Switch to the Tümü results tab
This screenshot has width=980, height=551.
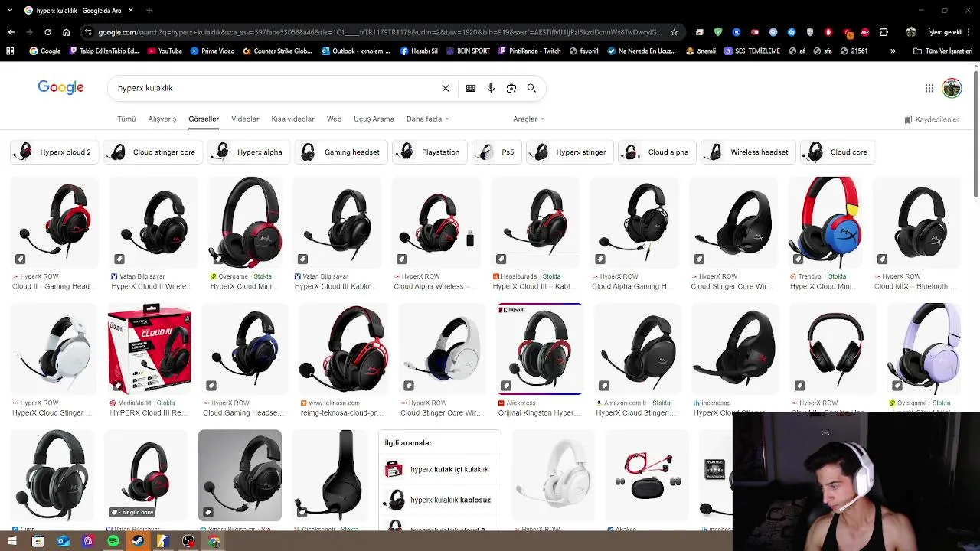coord(126,119)
